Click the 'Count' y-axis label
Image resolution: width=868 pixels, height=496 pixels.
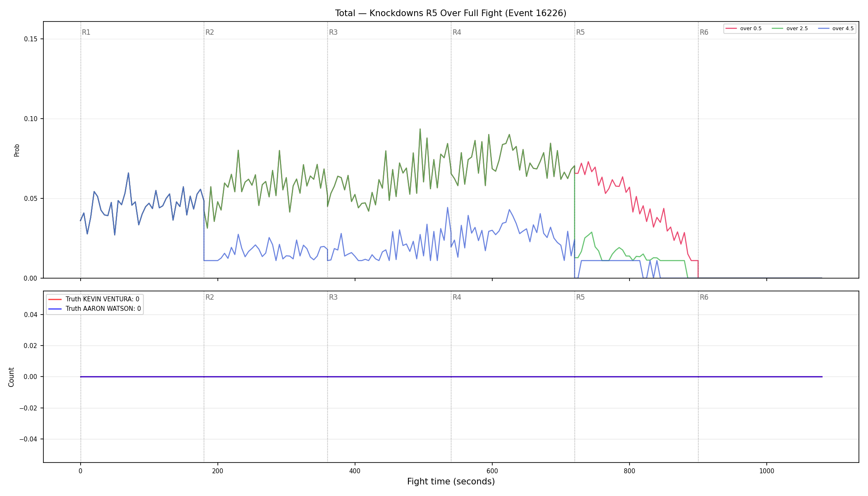pyautogui.click(x=11, y=377)
